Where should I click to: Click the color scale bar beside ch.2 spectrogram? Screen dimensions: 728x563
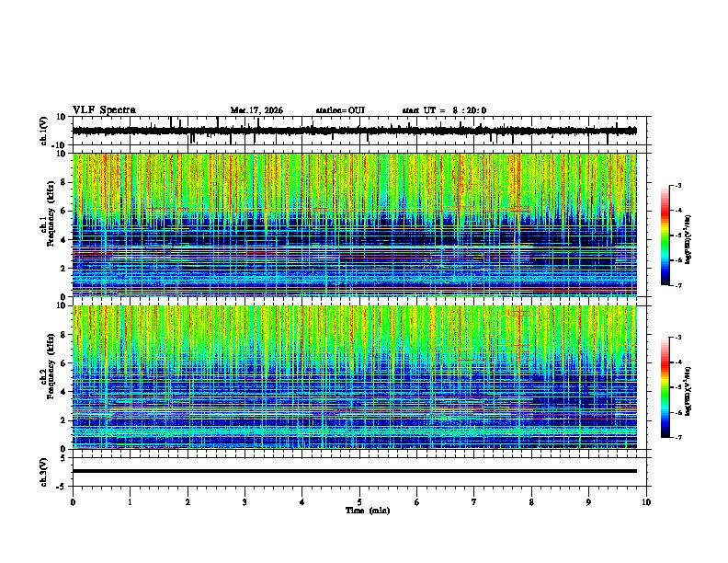(x=665, y=387)
